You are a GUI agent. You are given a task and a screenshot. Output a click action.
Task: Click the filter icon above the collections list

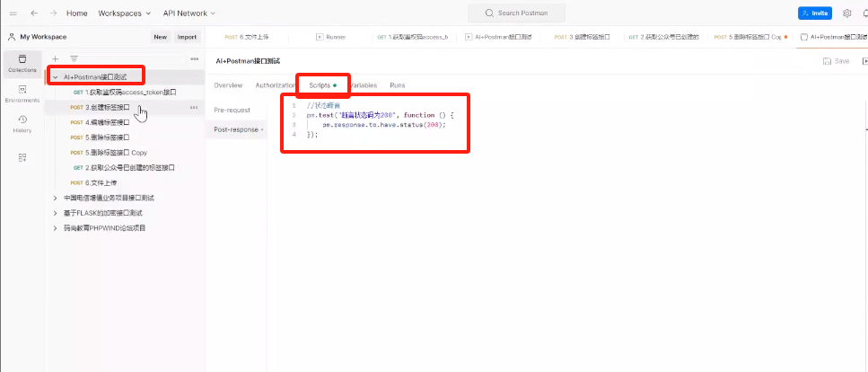point(74,58)
